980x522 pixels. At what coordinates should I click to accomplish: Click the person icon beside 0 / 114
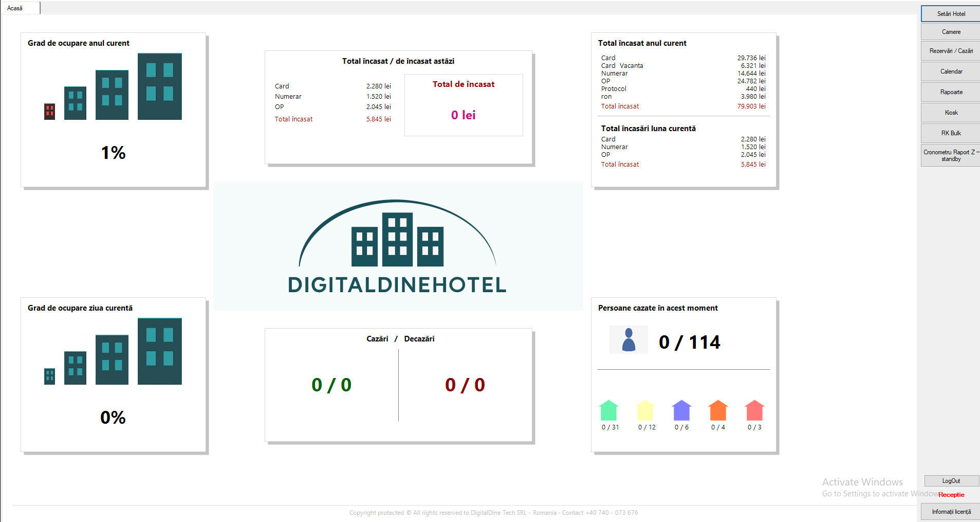pos(628,339)
